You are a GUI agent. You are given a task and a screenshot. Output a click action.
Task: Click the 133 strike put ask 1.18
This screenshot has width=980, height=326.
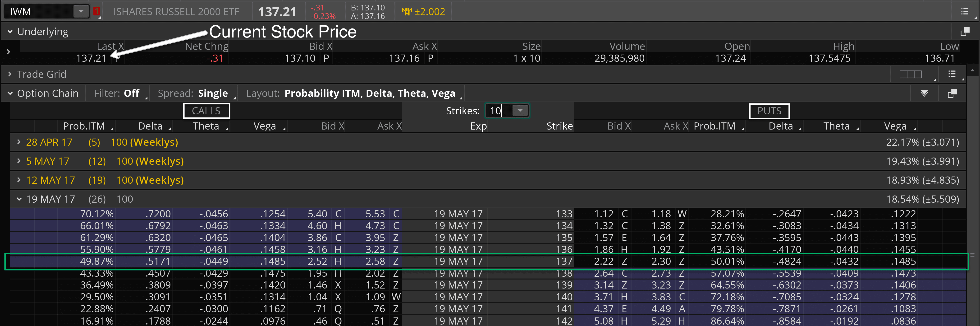point(661,214)
